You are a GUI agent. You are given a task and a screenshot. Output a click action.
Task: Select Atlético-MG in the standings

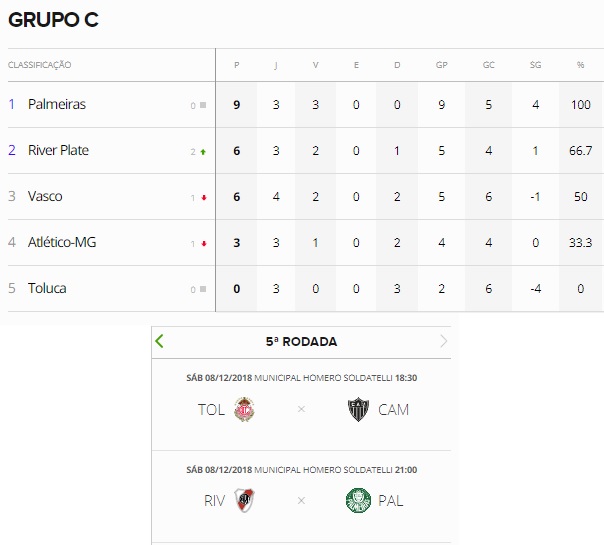(62, 242)
